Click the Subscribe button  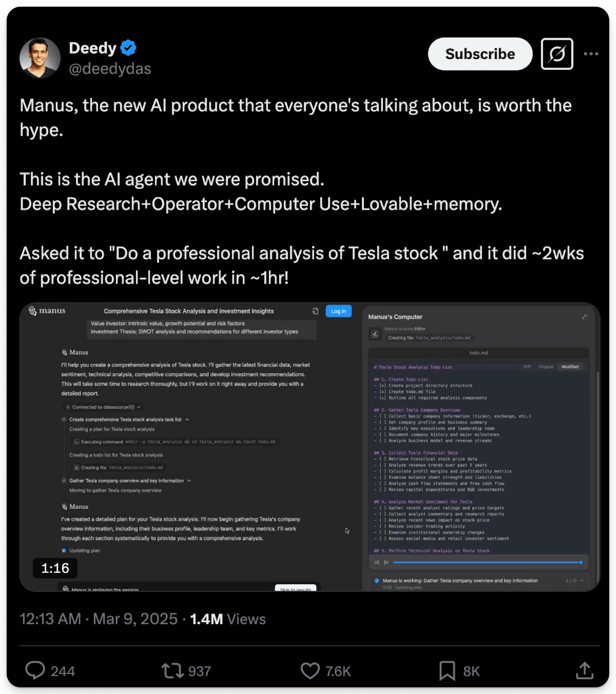(x=480, y=54)
